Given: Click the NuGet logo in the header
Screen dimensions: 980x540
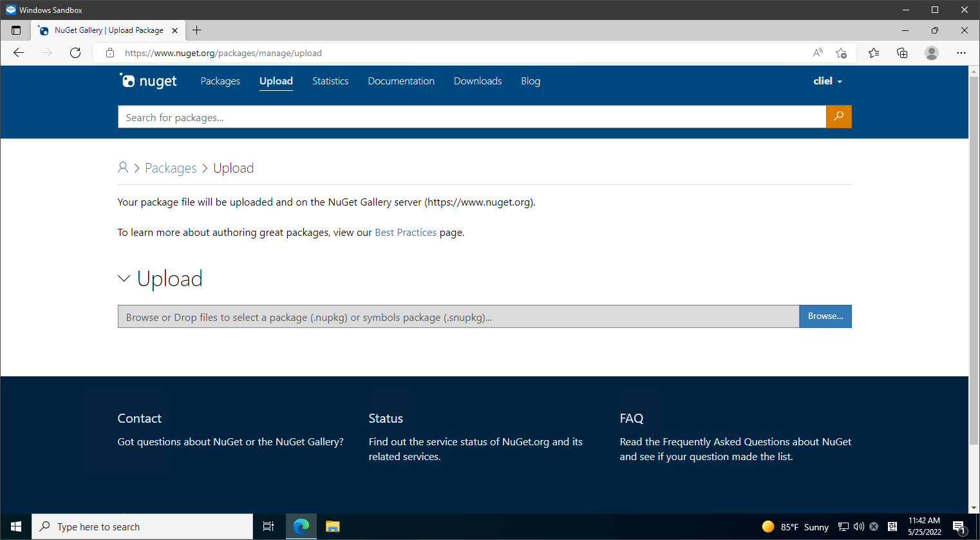Looking at the screenshot, I should click(148, 81).
